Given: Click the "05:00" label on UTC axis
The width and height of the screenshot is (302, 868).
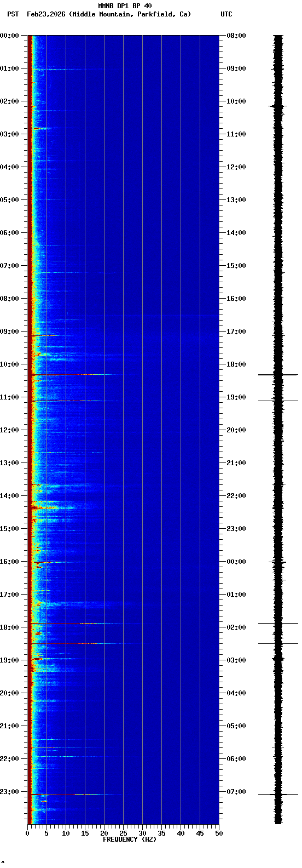Looking at the screenshot, I should 236,726.
